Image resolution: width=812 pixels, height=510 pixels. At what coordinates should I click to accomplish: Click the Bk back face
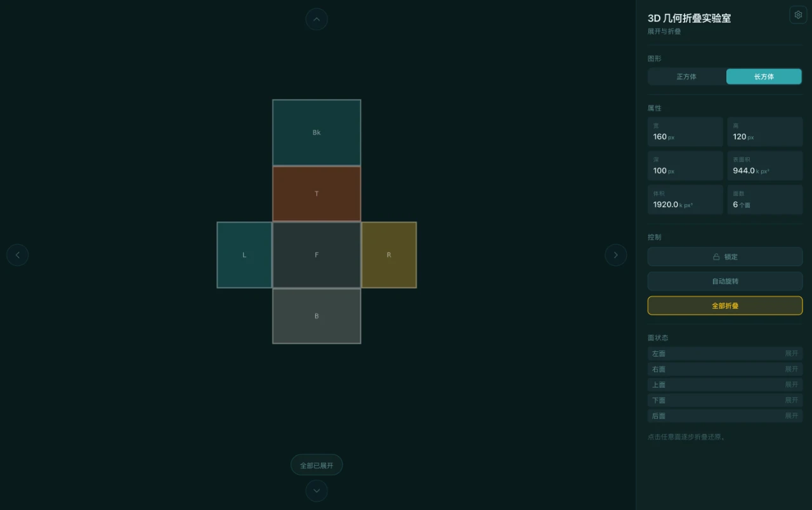(x=317, y=133)
